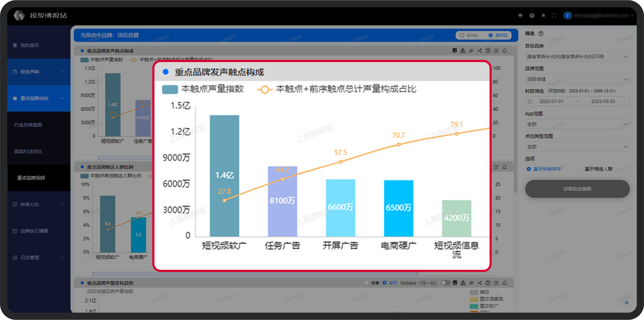The width and height of the screenshot is (644, 320).
Task: Click data table icon in 发声触点构成 panel
Action: pos(454,51)
